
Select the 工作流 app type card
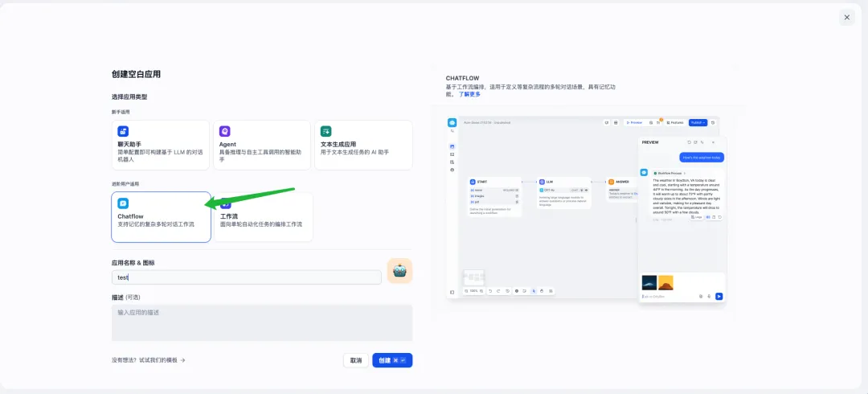click(264, 217)
